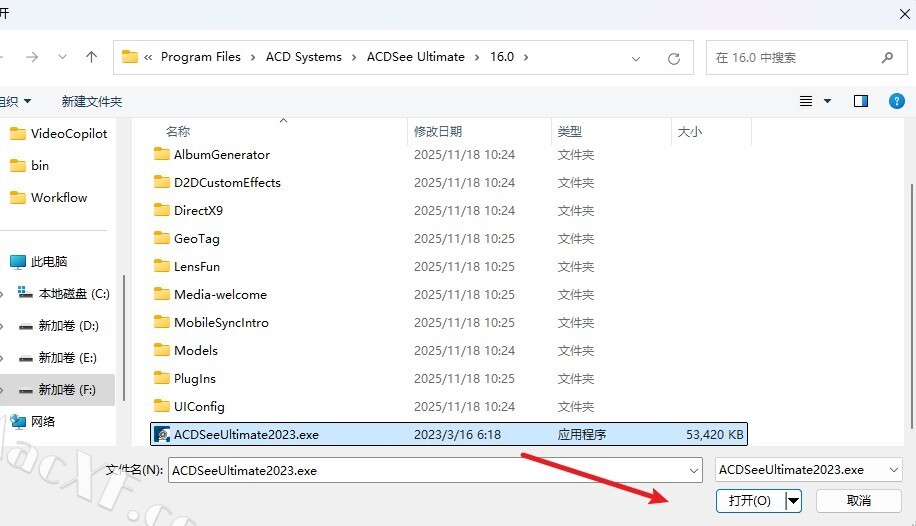Screen dimensions: 916x526
Task: Toggle the preview pane icon
Action: [860, 101]
